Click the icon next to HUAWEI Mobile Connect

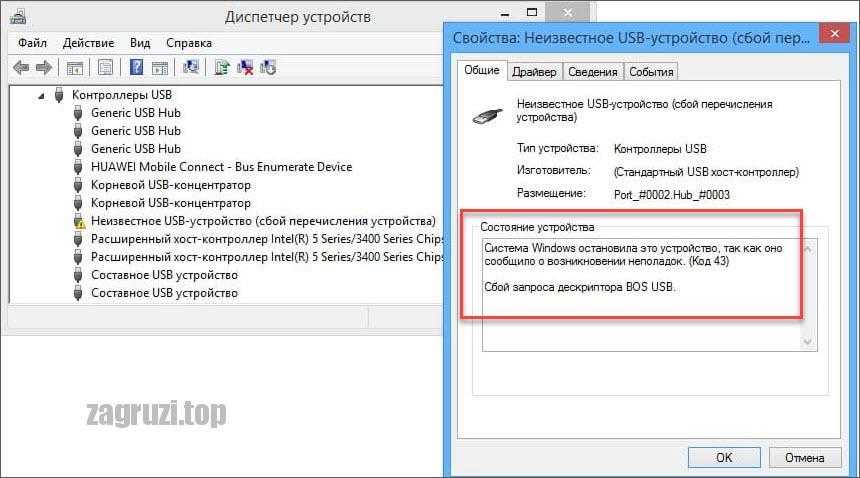point(78,167)
